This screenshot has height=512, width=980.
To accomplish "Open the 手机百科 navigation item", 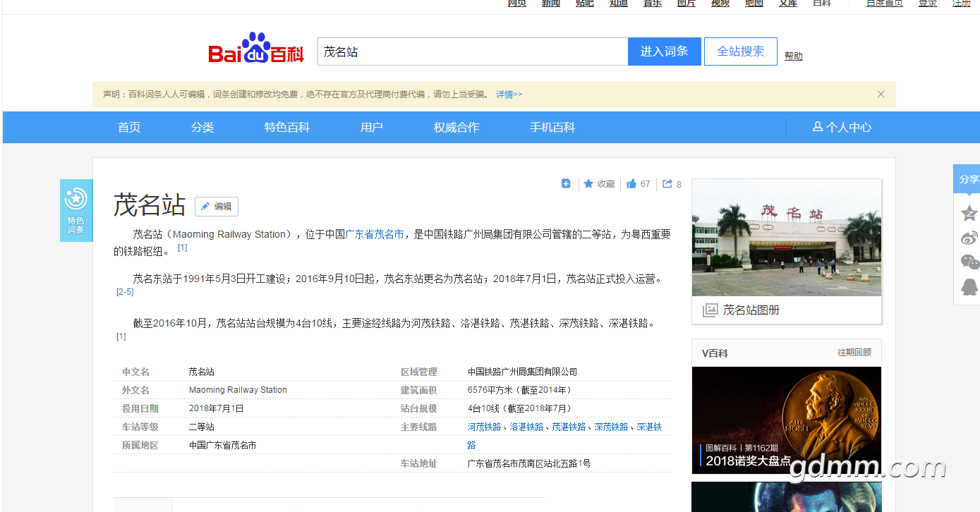I will [x=552, y=128].
